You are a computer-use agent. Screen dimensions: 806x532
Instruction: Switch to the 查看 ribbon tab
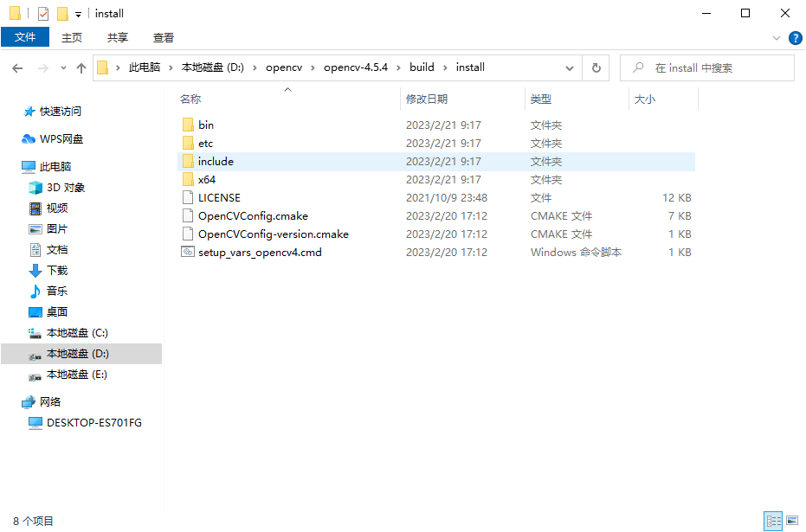pyautogui.click(x=164, y=37)
